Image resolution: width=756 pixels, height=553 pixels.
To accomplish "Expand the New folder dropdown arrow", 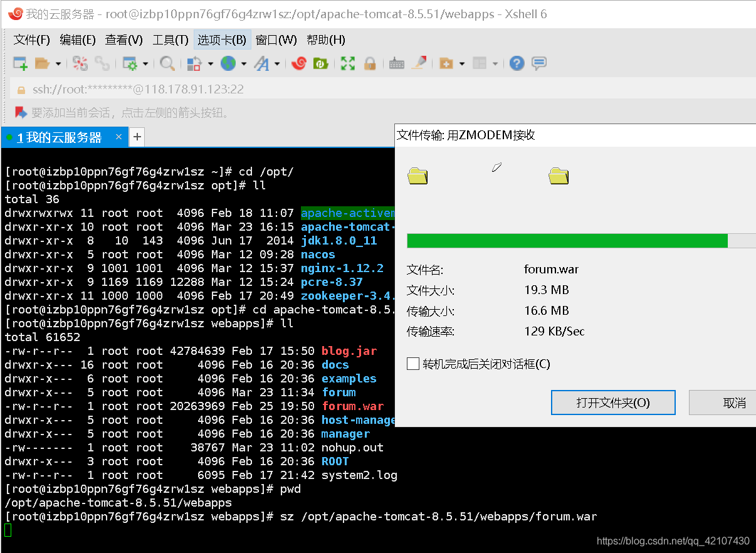I will point(462,64).
